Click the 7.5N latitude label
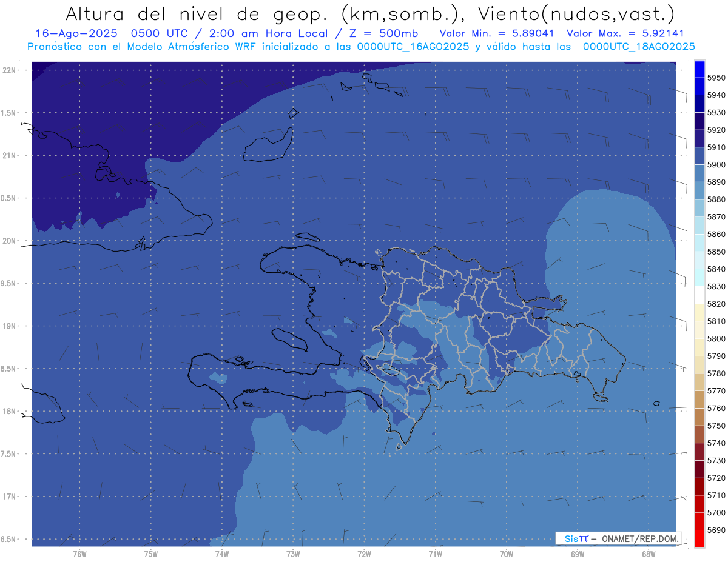The image size is (728, 562). click(9, 454)
